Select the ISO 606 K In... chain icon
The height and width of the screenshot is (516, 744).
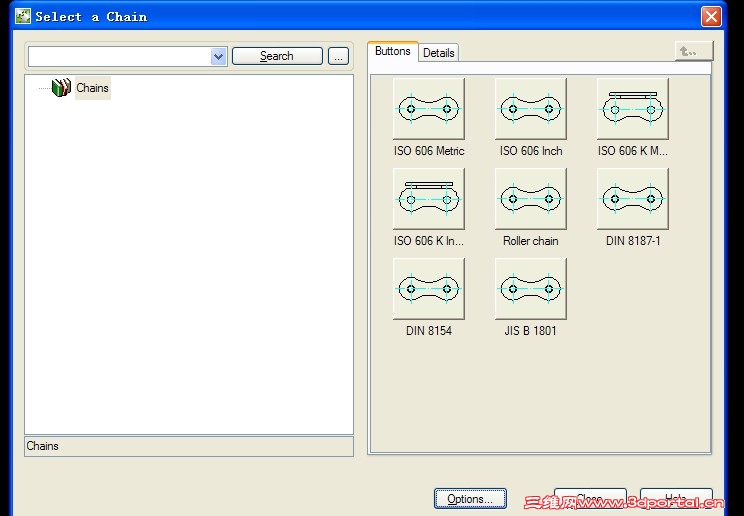(x=429, y=198)
